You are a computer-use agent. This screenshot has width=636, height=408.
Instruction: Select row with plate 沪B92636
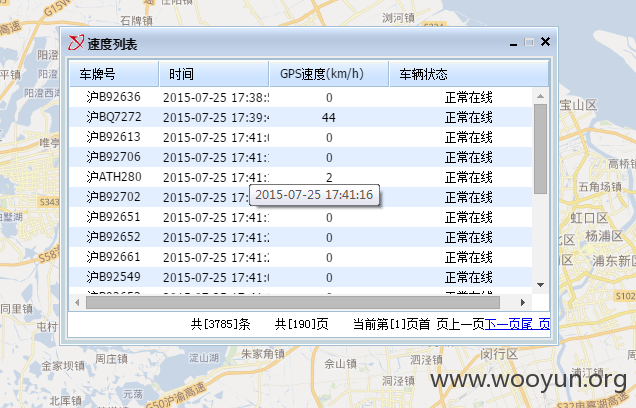(x=301, y=97)
